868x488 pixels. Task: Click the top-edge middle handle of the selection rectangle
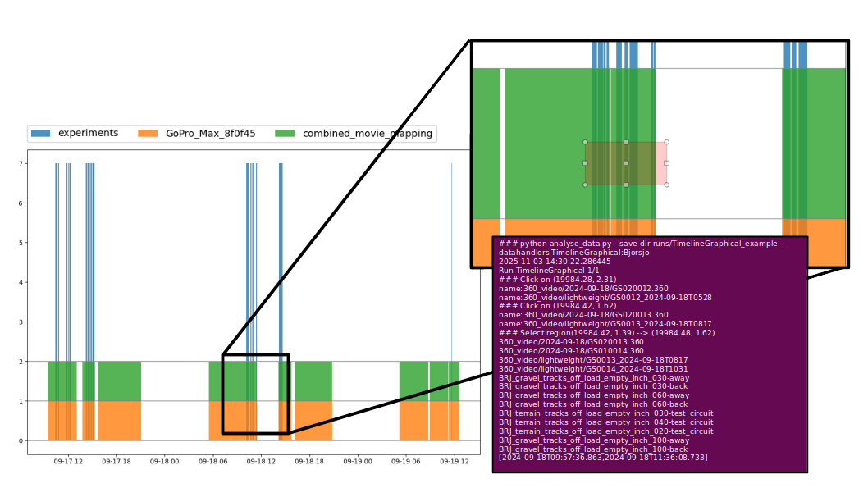626,142
